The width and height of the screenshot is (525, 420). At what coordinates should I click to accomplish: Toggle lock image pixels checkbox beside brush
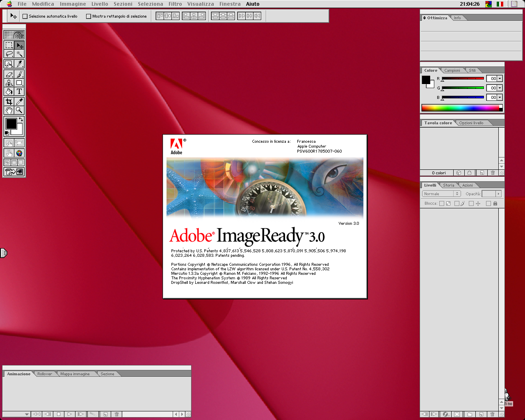(457, 203)
